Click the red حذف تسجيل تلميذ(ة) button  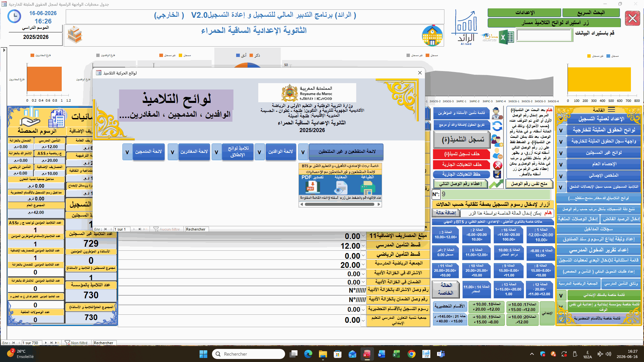pyautogui.click(x=462, y=154)
